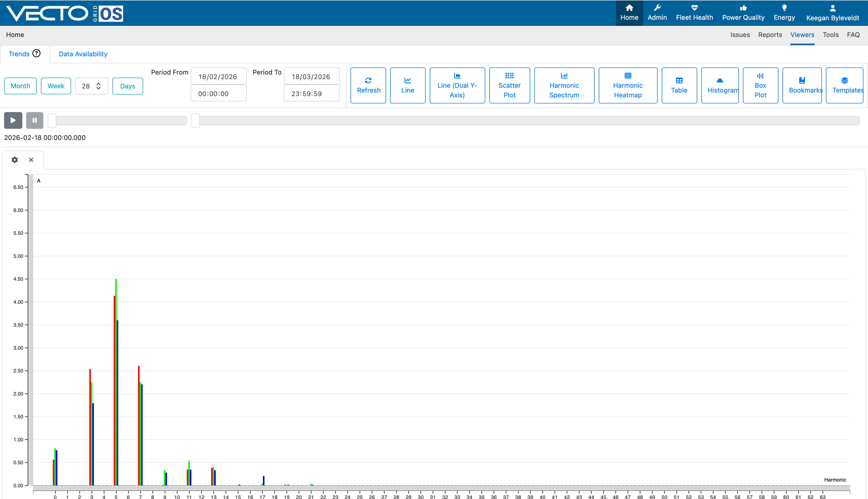This screenshot has width=868, height=499.
Task: Open the Tools submenu
Action: click(x=830, y=35)
